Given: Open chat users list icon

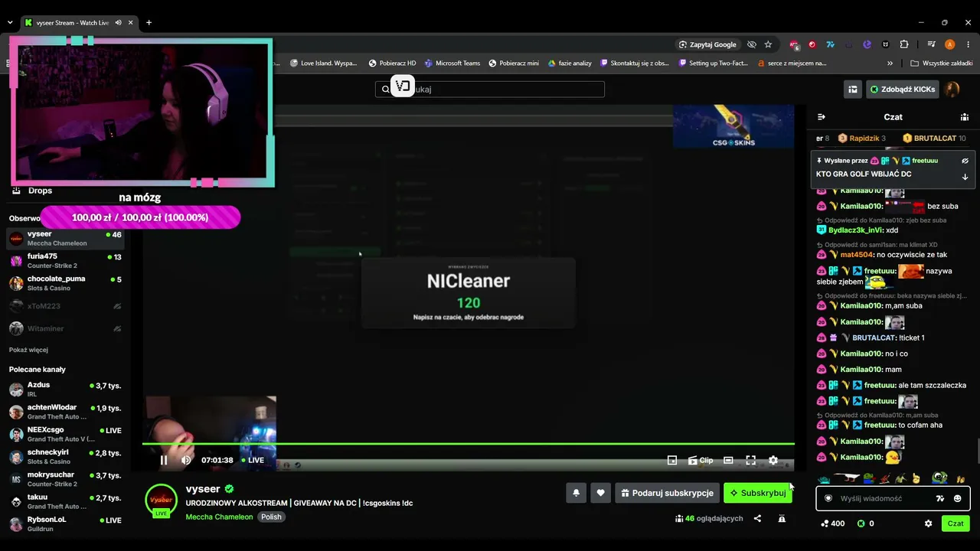Looking at the screenshot, I should 965,117.
